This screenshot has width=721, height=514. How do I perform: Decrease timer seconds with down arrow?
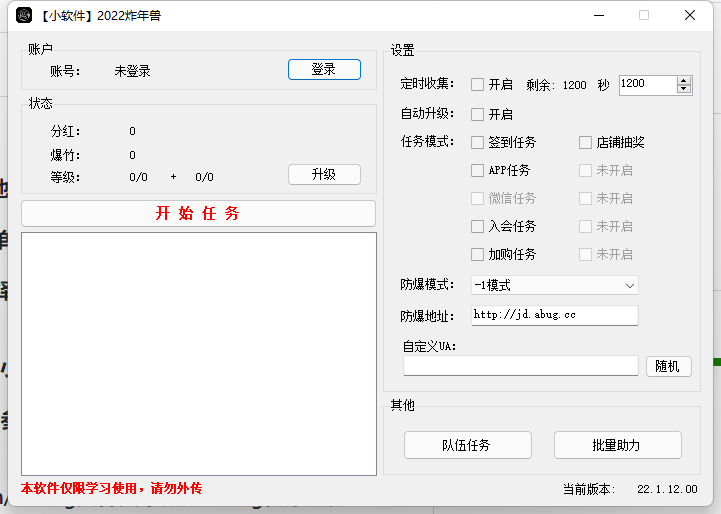click(x=684, y=90)
